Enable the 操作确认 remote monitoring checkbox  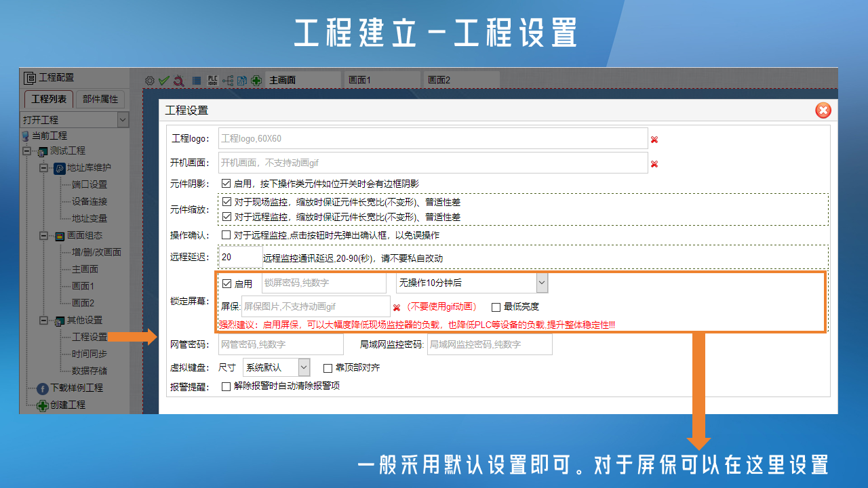coord(226,235)
